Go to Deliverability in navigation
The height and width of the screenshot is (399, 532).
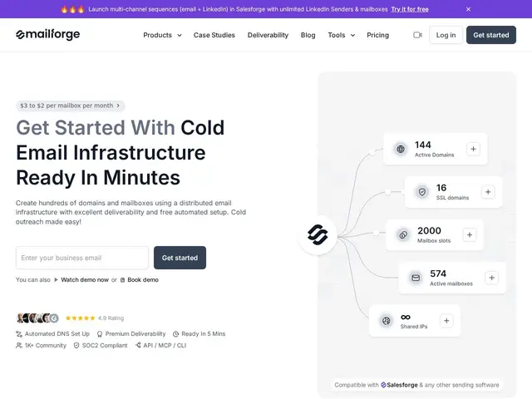tap(268, 35)
